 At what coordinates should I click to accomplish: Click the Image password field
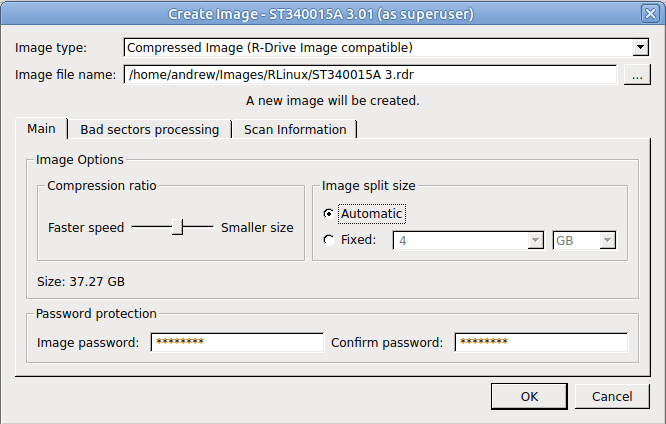237,342
